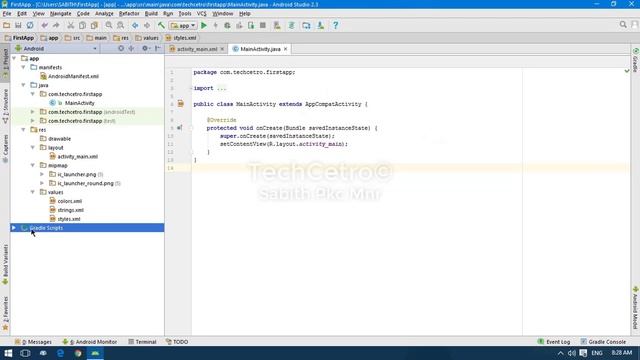Click the Synchronize toolbar icon
This screenshot has height=360, width=640.
30,25
